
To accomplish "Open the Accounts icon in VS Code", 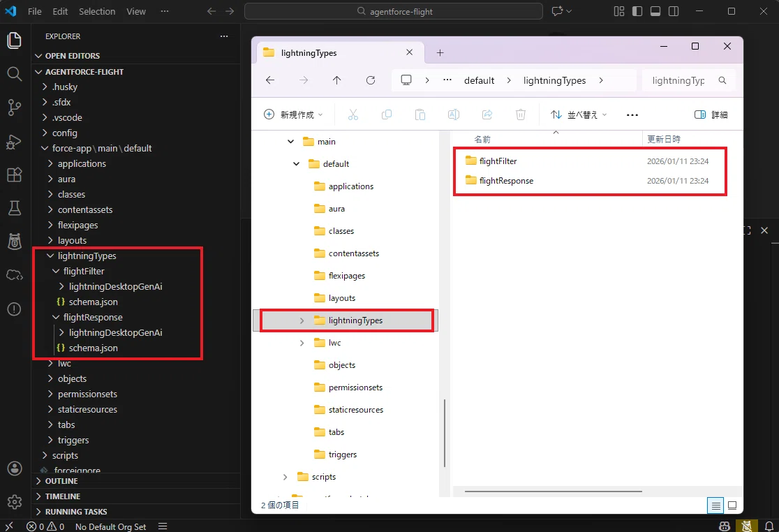I will (15, 468).
